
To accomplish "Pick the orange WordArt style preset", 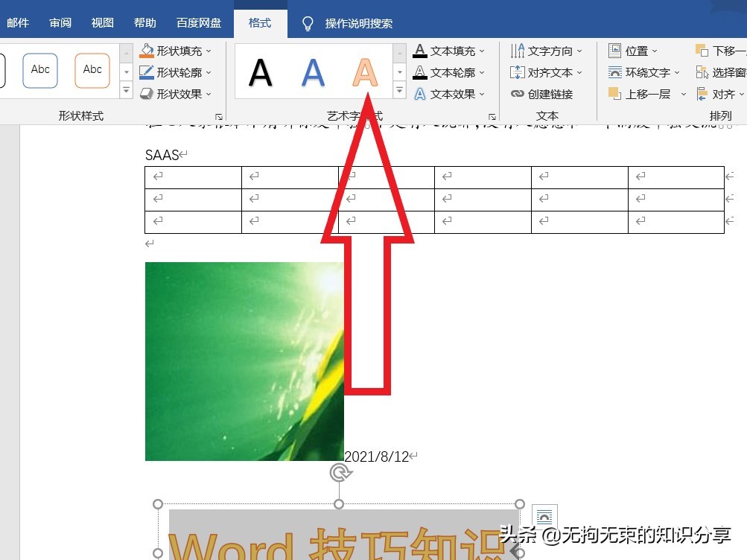I will coord(364,72).
